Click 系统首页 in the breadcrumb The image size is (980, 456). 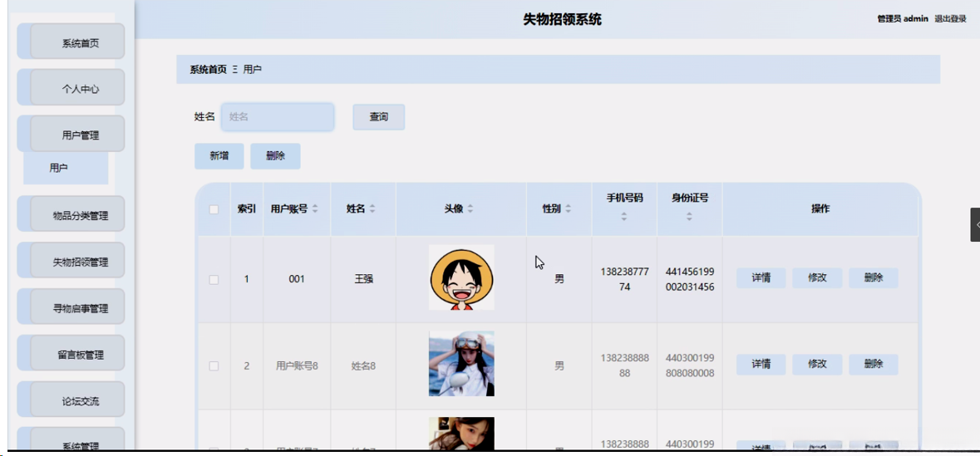(208, 69)
